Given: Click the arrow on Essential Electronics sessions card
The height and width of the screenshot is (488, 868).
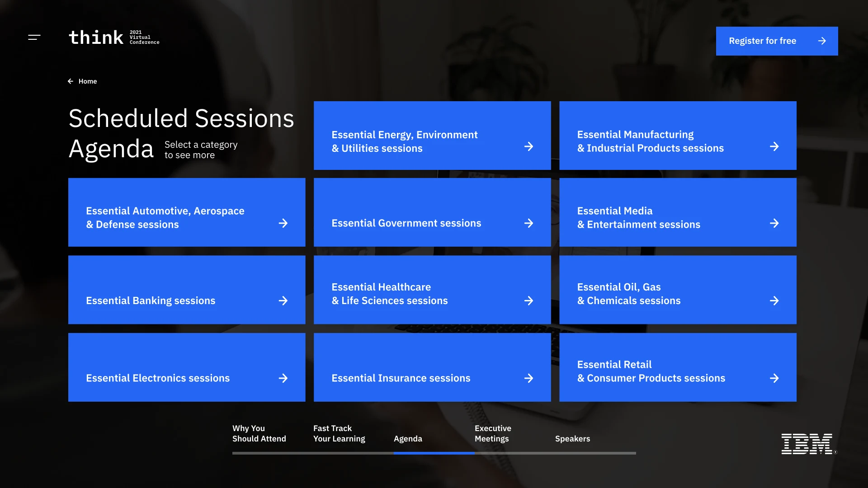Looking at the screenshot, I should [283, 378].
